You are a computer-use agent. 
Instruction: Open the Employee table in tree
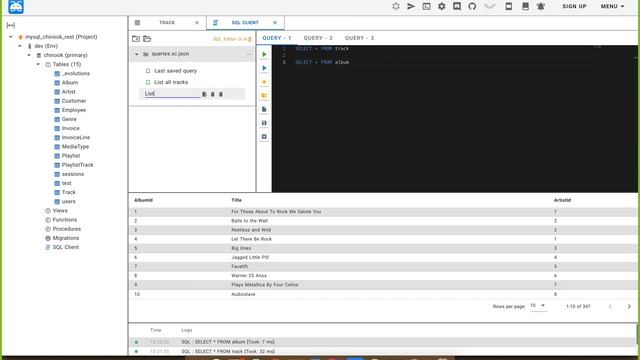(x=74, y=110)
